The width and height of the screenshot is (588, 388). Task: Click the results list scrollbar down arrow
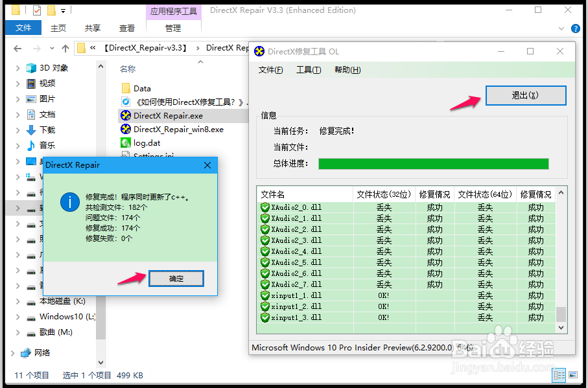[x=561, y=328]
